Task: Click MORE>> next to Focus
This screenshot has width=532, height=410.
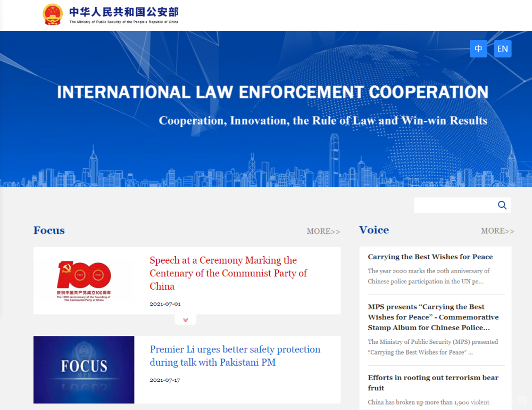Action: click(323, 231)
